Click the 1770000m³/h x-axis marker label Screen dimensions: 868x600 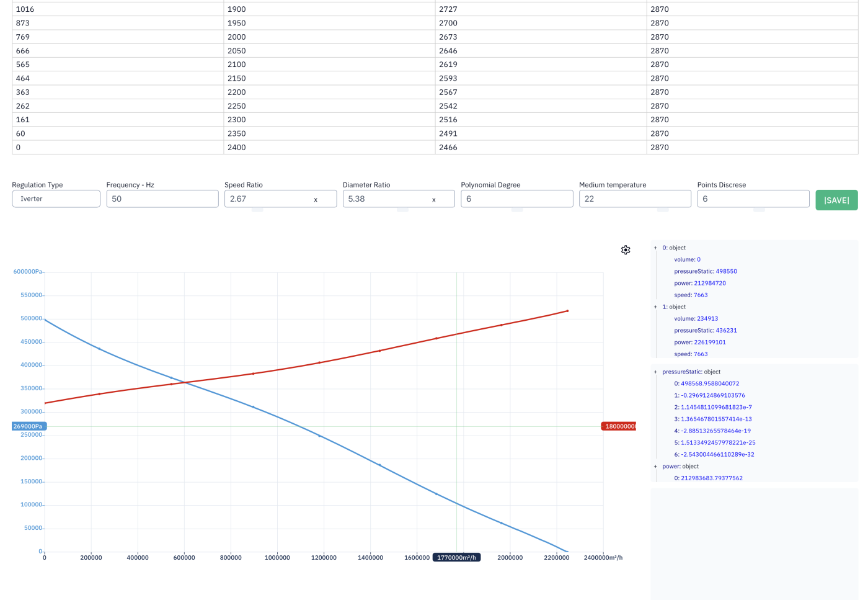tap(456, 557)
